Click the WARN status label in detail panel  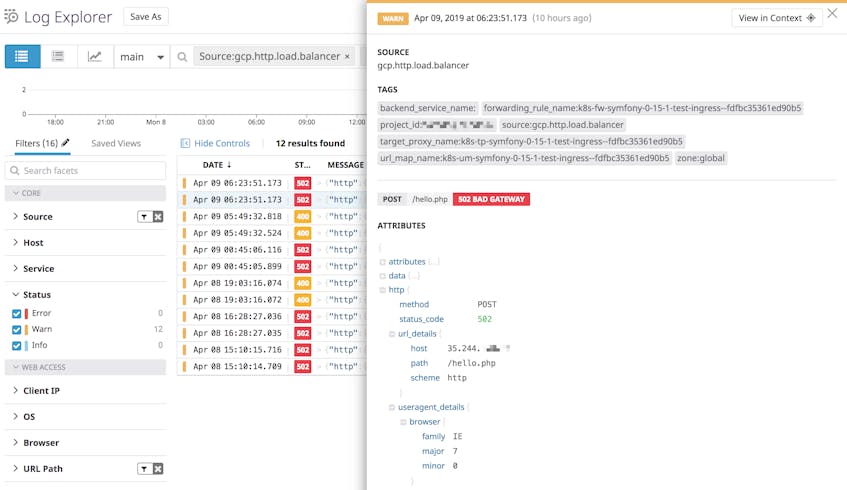click(393, 18)
